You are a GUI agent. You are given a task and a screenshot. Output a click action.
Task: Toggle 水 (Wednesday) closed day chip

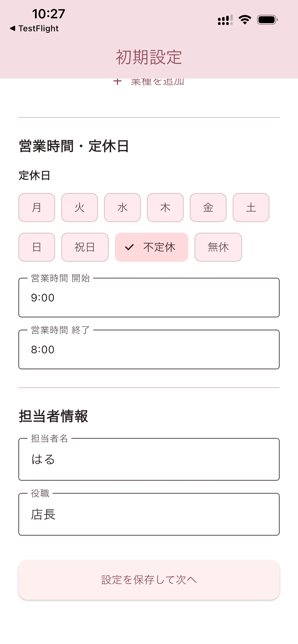[x=122, y=208]
